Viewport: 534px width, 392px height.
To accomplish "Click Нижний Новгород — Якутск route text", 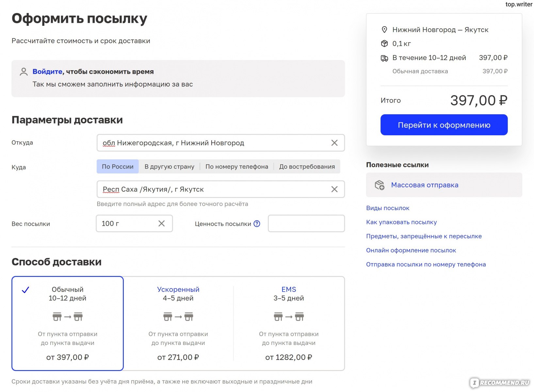I will click(x=440, y=30).
